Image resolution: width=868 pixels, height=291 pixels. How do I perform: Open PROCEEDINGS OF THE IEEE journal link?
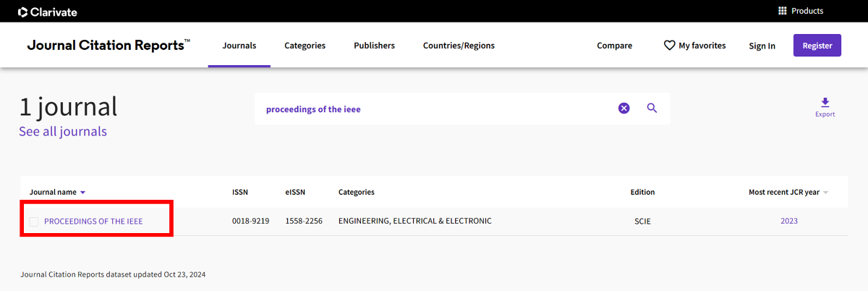pos(93,222)
